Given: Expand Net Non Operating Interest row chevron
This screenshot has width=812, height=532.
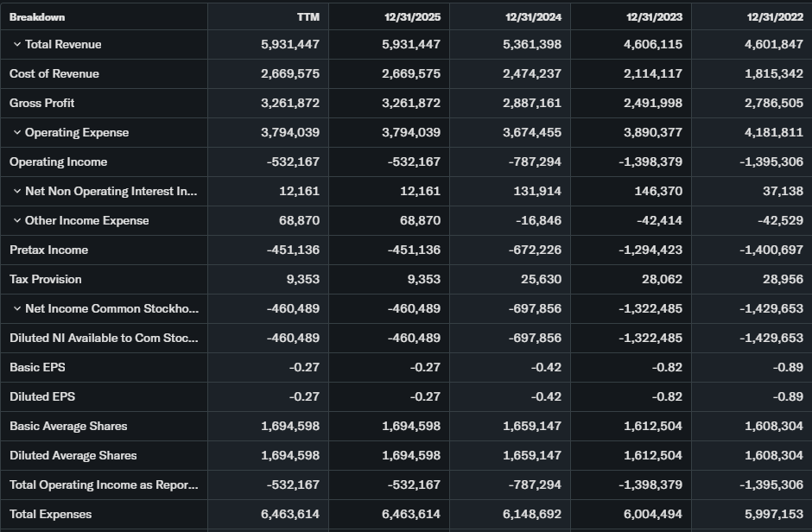Looking at the screenshot, I should tap(16, 192).
